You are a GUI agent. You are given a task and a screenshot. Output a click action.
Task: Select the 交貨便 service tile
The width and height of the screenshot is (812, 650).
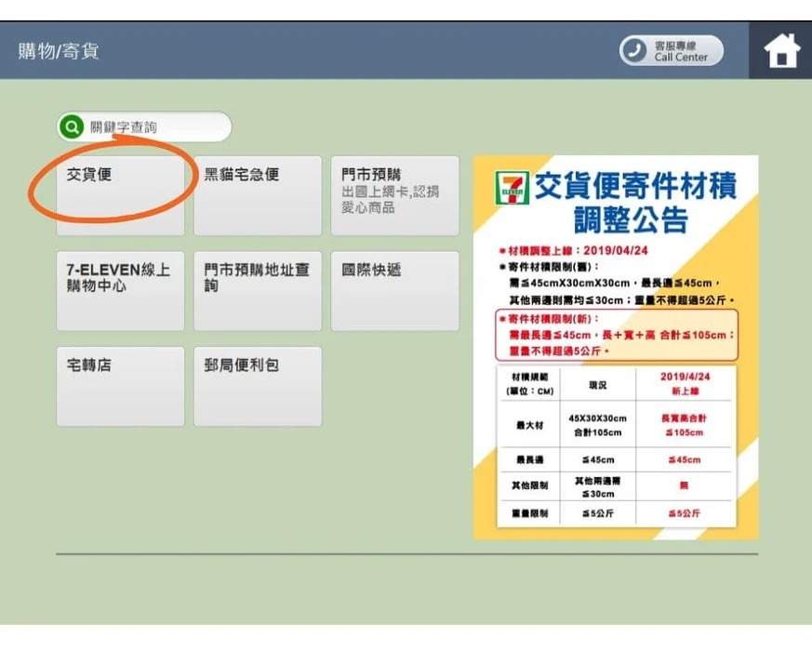[x=120, y=195]
